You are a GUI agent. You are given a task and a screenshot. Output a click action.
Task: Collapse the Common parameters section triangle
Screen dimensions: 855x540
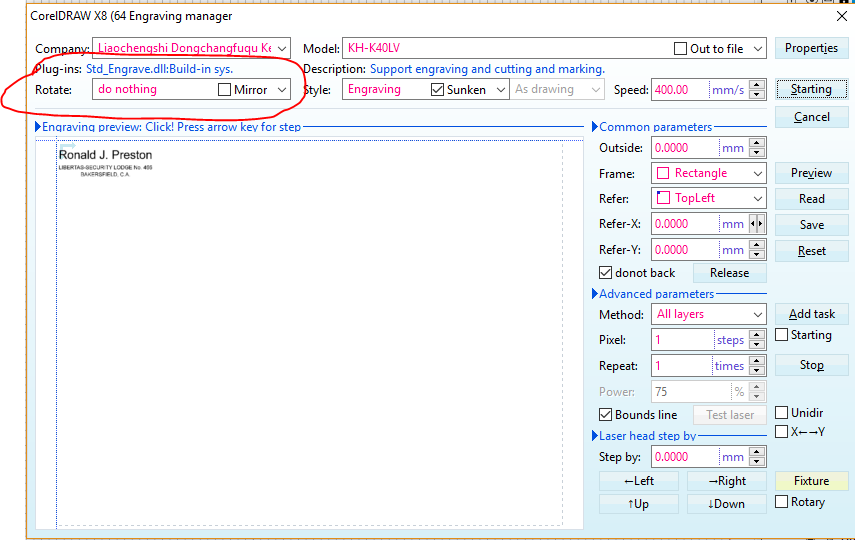coord(595,127)
